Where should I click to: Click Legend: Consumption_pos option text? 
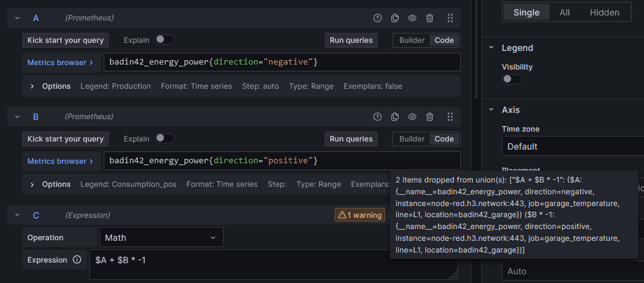coord(129,184)
